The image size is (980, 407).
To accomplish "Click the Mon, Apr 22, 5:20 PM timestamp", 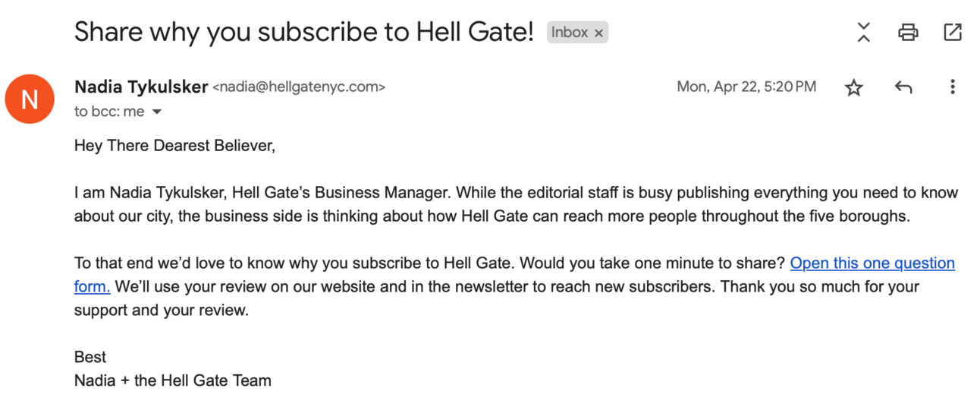I will click(x=746, y=87).
